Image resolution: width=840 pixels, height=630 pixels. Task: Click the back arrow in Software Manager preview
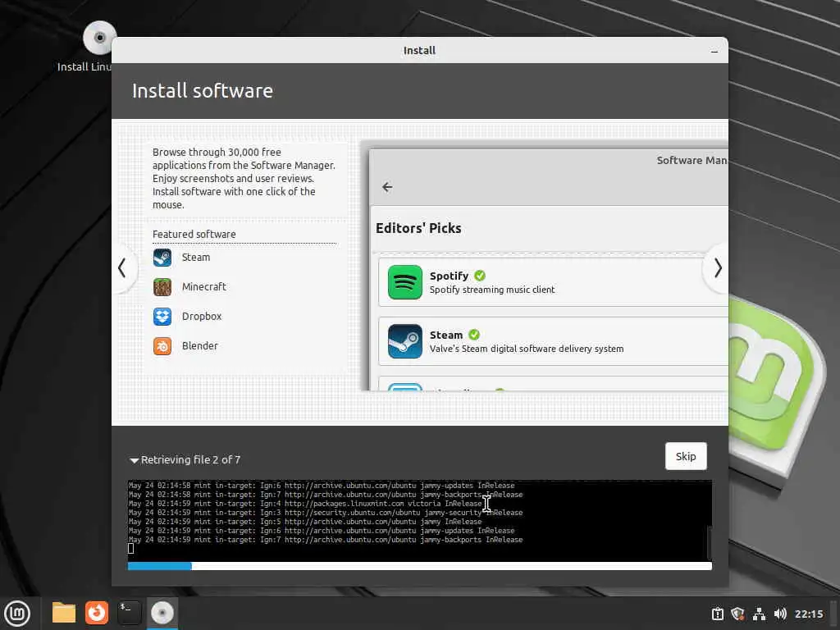pos(387,187)
